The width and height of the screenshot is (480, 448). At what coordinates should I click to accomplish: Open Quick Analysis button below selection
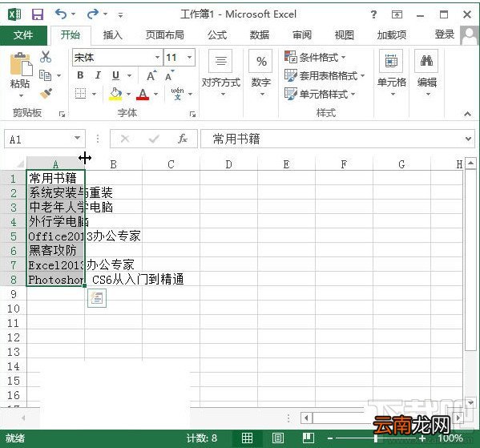click(x=97, y=298)
